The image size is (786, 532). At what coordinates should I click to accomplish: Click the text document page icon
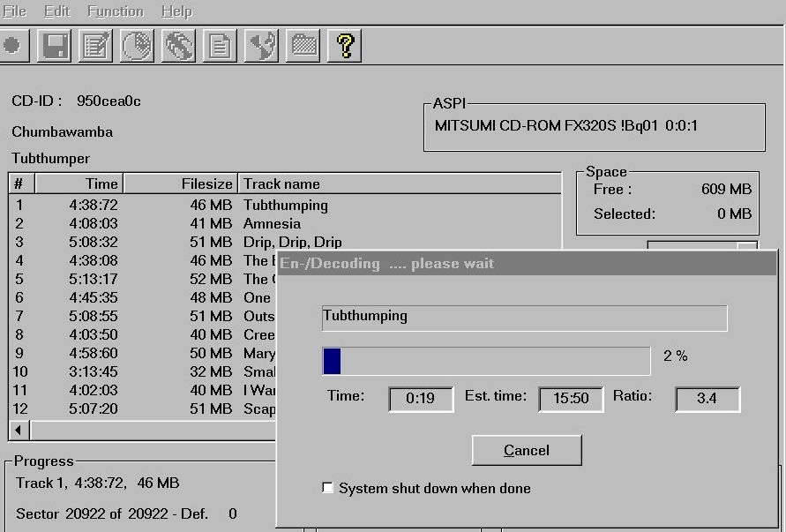(220, 46)
